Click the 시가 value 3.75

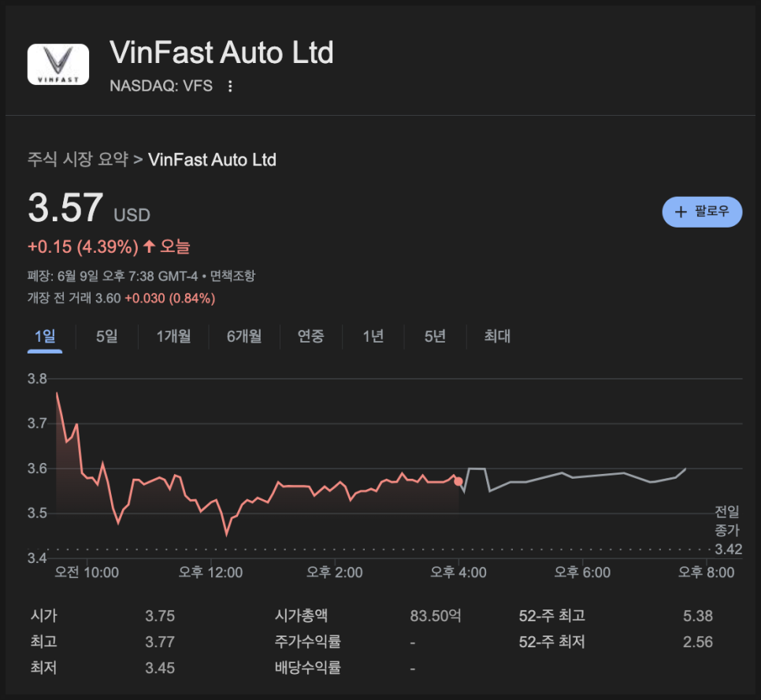point(160,616)
